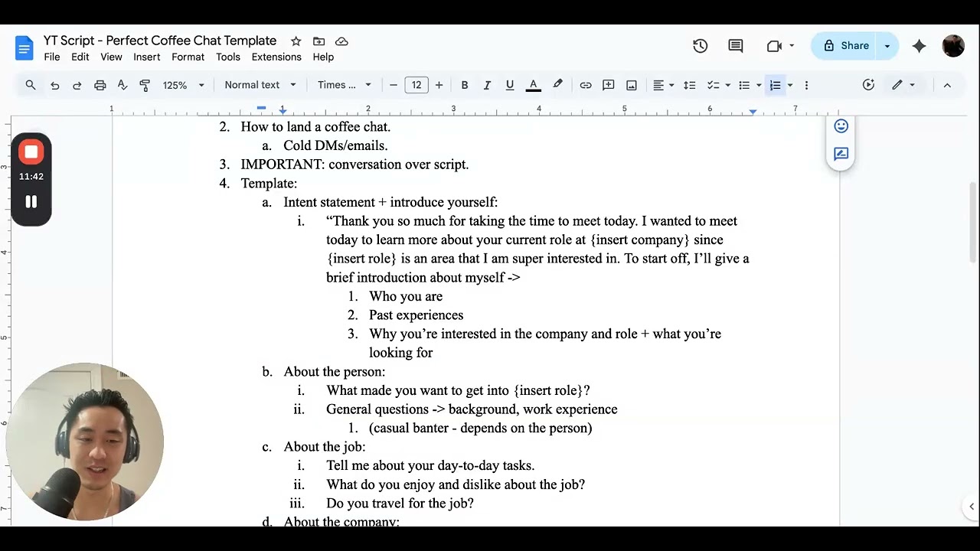This screenshot has width=980, height=551.
Task: Expand the bulleted list options arrow
Action: (759, 85)
